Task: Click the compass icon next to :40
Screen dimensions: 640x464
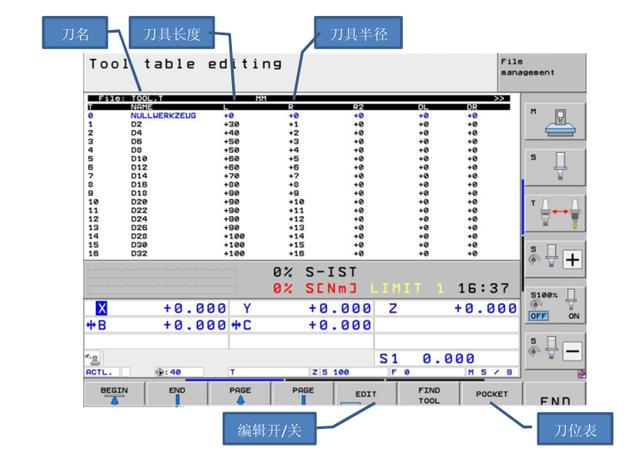Action: tap(160, 372)
